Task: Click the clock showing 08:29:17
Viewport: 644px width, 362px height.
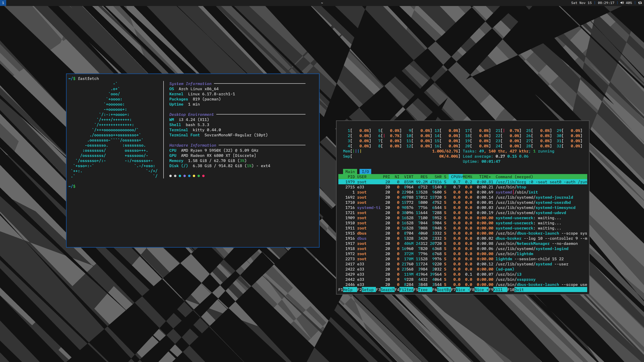Action: 606,3
